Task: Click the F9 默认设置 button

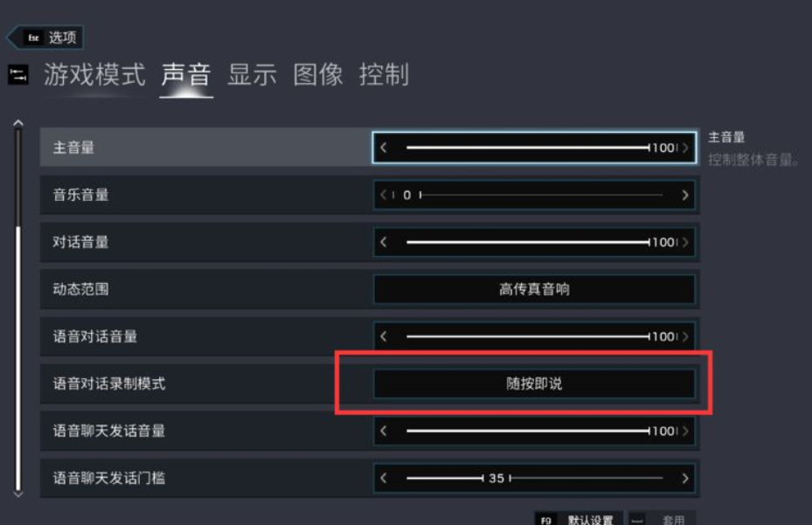Action: click(x=578, y=519)
